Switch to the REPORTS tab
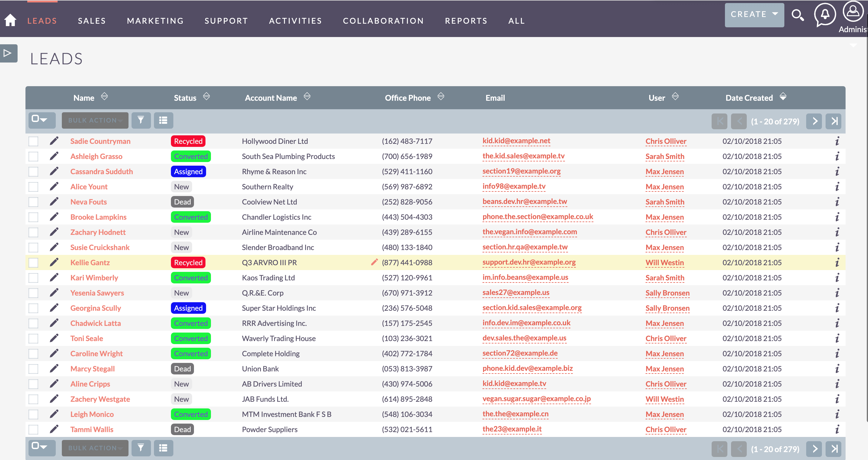The image size is (868, 460). [x=466, y=20]
